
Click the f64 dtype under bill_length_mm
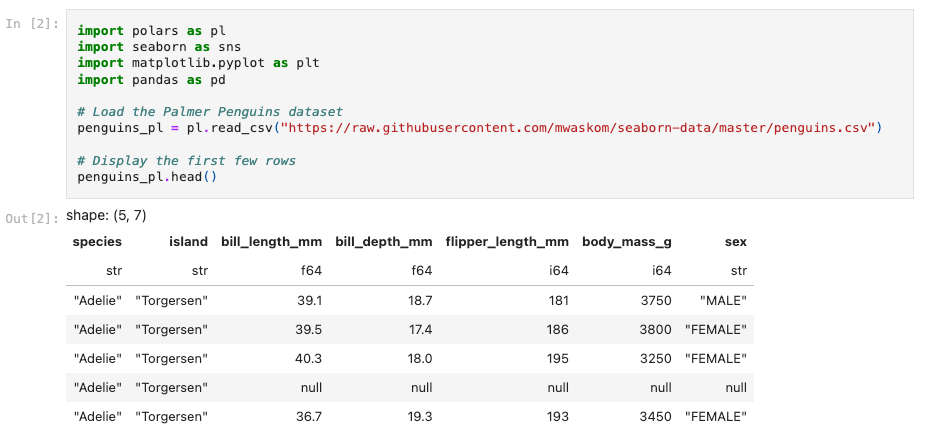312,271
